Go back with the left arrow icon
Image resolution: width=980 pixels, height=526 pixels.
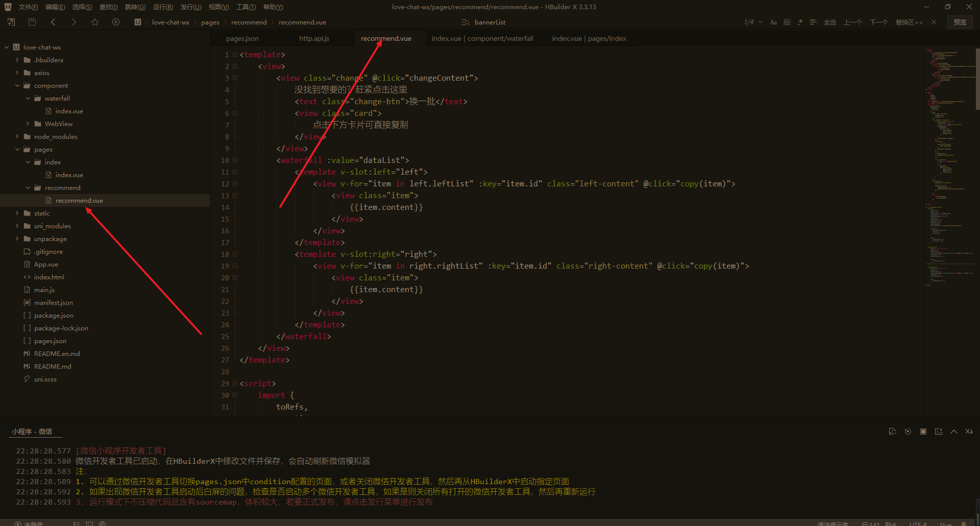click(53, 22)
